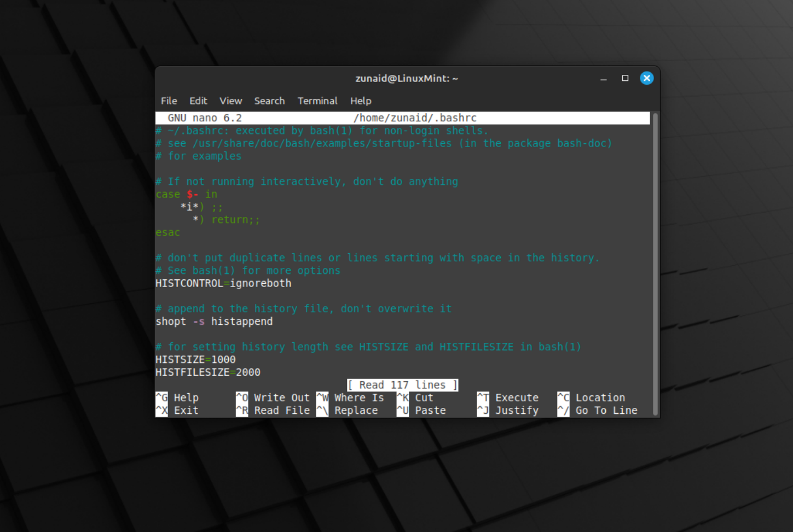Minimize the terminal window

[x=604, y=78]
